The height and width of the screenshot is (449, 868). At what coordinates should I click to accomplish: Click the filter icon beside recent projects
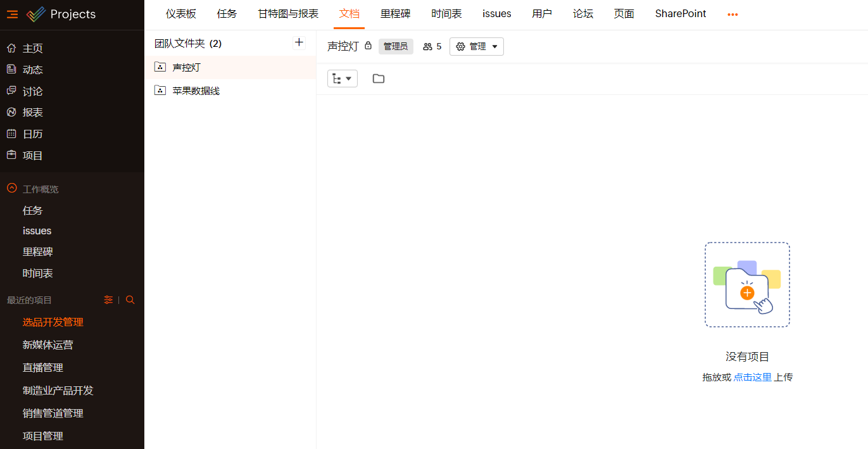click(108, 300)
